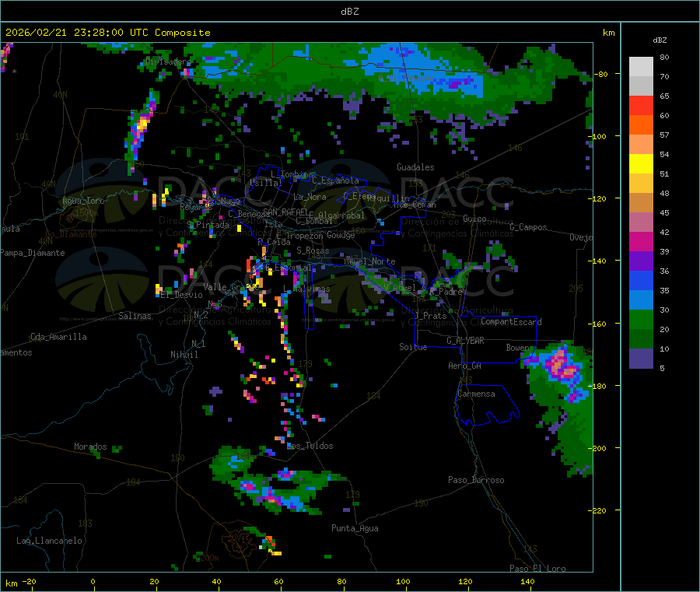700x592 pixels.
Task: Click the Aero_GA map label
Action: [465, 366]
